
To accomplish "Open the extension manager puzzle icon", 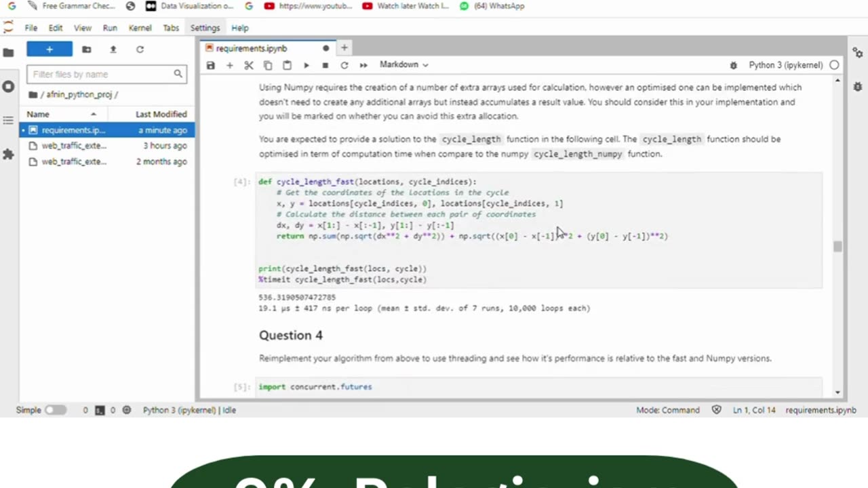I will pyautogui.click(x=8, y=155).
